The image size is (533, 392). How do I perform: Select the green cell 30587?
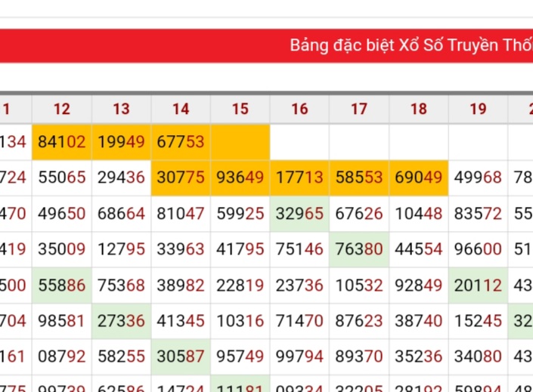(181, 357)
